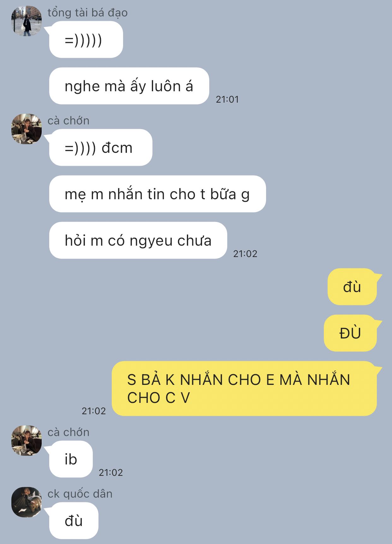392x544 pixels.
Task: Open ck quốc dân's profile avatar
Action: click(27, 502)
